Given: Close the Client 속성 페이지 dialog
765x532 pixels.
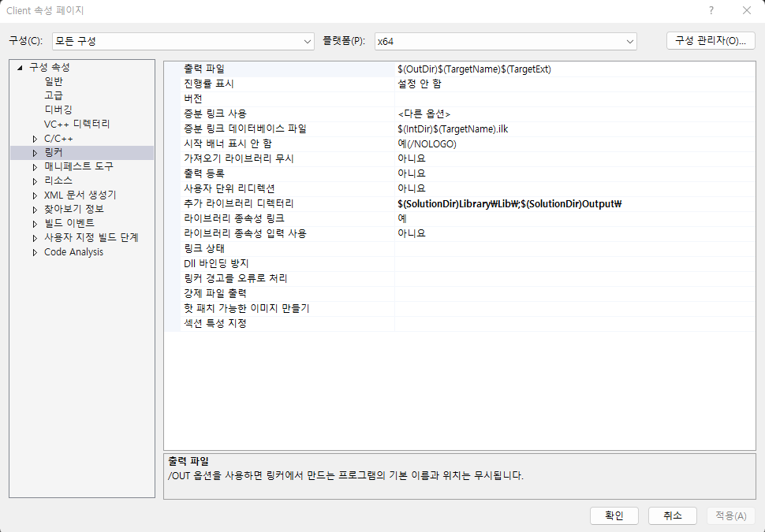Looking at the screenshot, I should point(746,10).
